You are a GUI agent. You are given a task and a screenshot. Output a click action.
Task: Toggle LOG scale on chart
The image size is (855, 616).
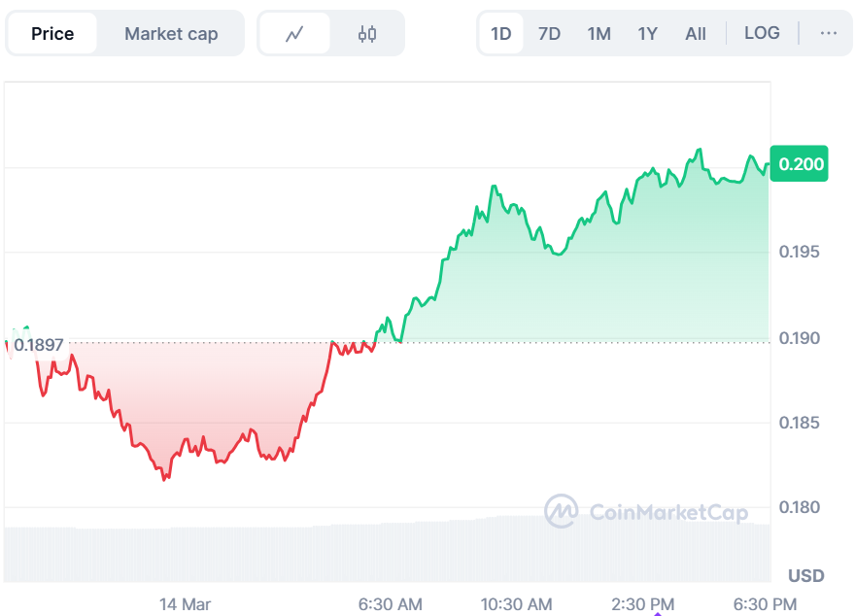pos(762,33)
